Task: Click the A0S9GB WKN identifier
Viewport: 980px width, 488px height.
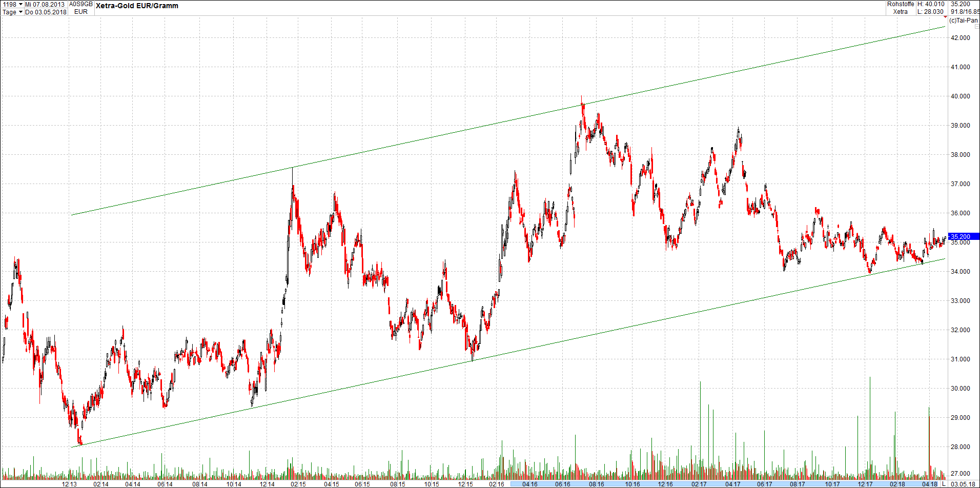Action: pyautogui.click(x=80, y=4)
